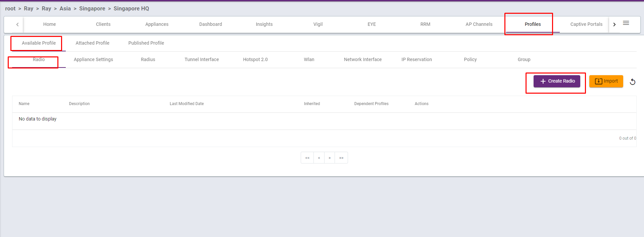Click the Inherited column header
The image size is (644, 237).
pos(312,104)
